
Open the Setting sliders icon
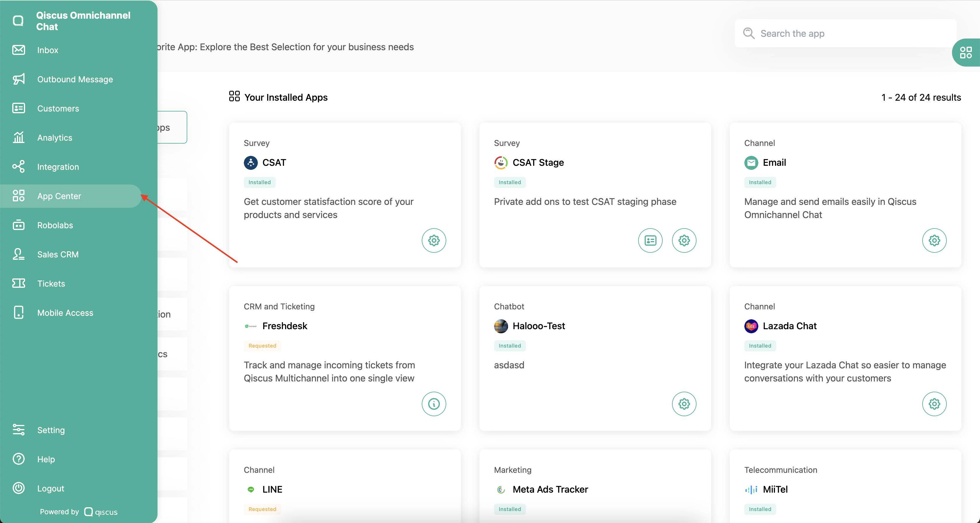[x=19, y=430]
